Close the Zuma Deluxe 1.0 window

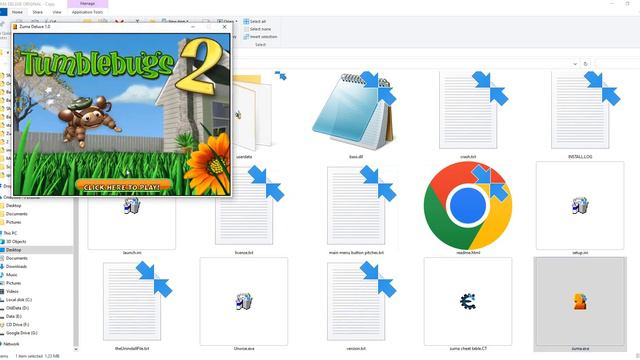point(224,27)
